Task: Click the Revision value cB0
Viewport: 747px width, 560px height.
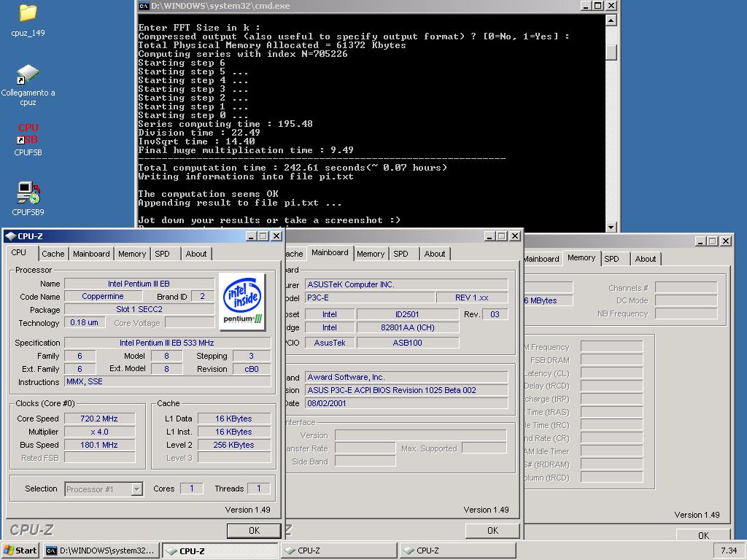Action: tap(252, 369)
